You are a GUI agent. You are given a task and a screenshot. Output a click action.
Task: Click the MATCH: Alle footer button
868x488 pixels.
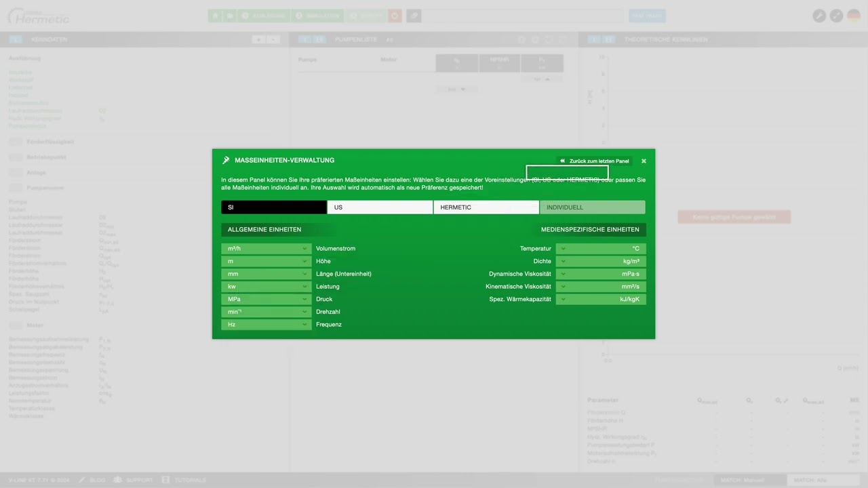[823, 480]
